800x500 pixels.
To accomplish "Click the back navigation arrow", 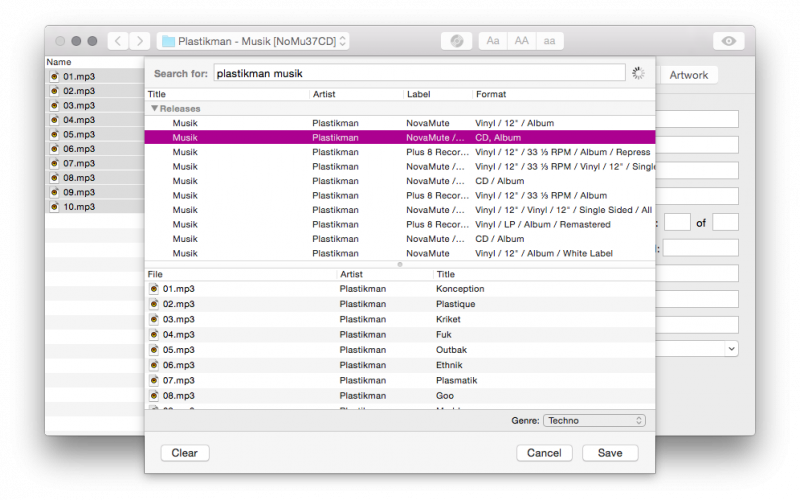I will tap(118, 41).
